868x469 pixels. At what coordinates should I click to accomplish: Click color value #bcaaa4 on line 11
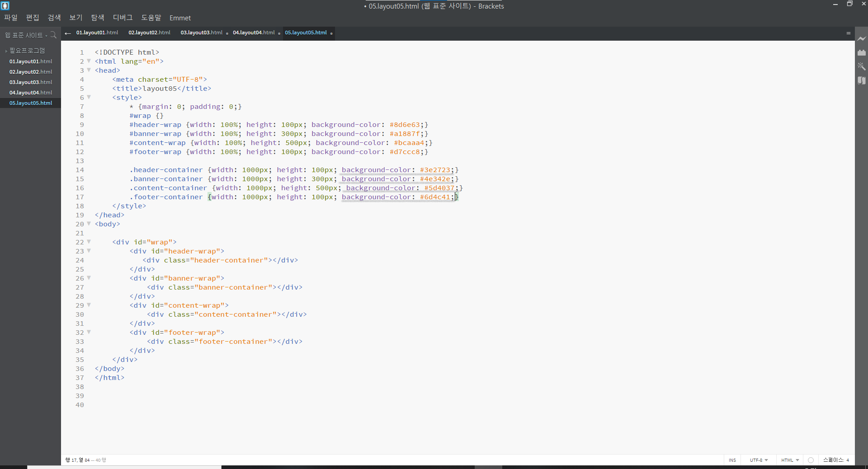[409, 143]
